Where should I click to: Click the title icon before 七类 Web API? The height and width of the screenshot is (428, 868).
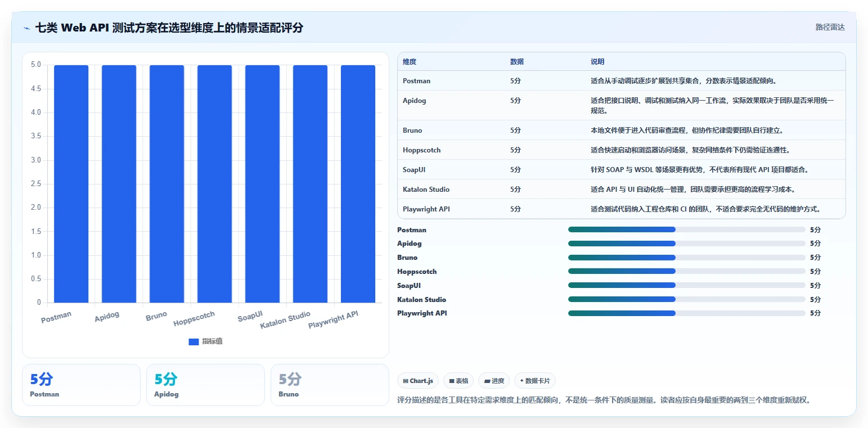26,28
